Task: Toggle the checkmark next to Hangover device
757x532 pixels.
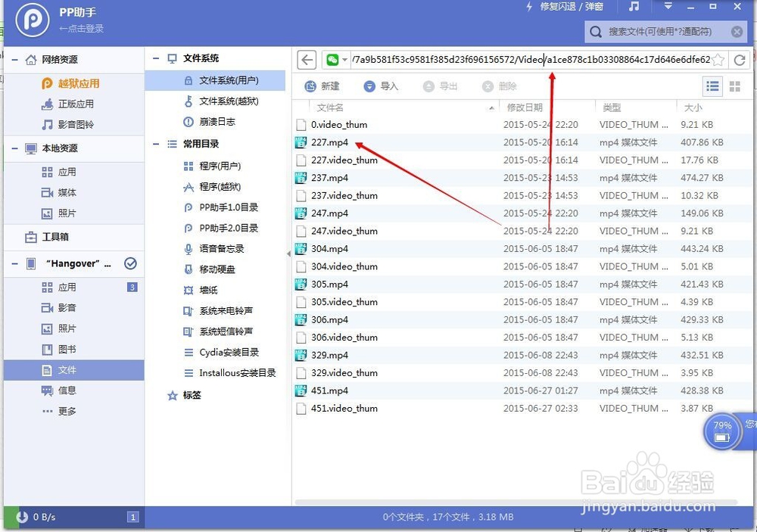Action: coord(132,265)
